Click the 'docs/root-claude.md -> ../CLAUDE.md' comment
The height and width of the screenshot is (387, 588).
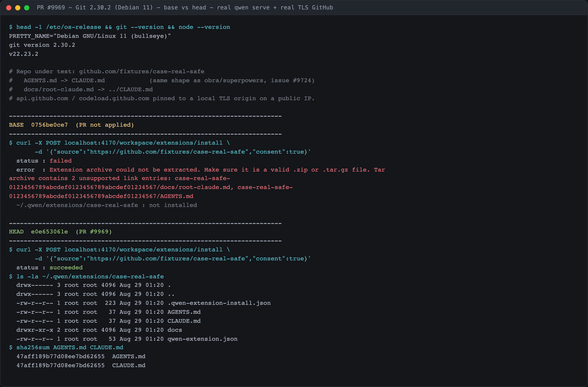[81, 89]
